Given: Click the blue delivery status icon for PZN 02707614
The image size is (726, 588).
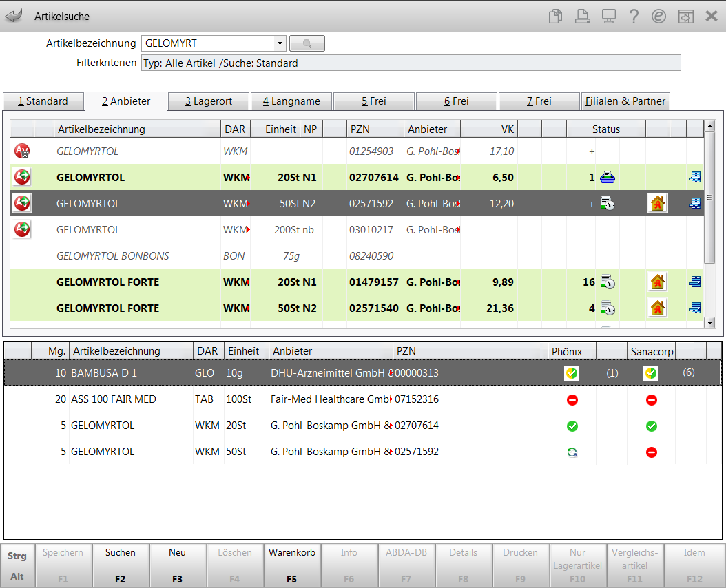Looking at the screenshot, I should (608, 178).
